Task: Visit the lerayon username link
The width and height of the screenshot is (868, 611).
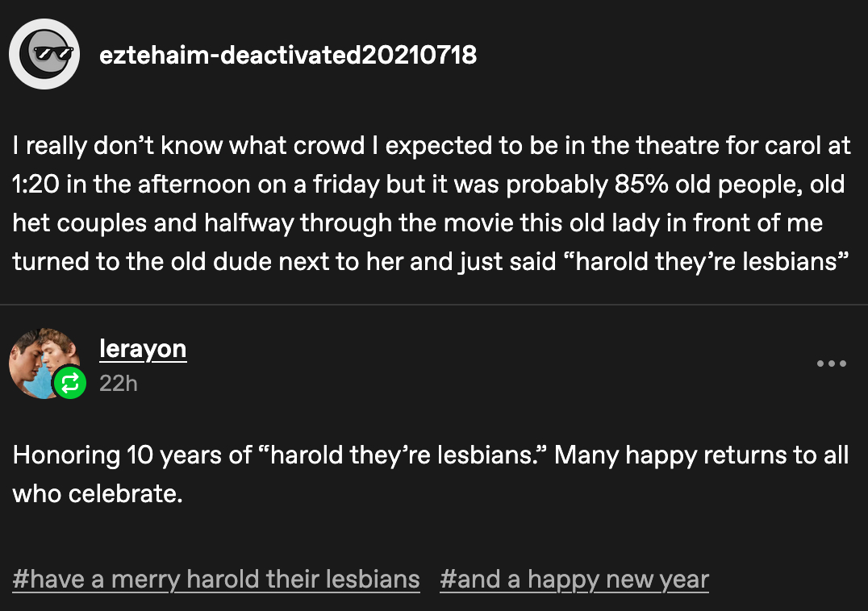Action: [x=143, y=349]
